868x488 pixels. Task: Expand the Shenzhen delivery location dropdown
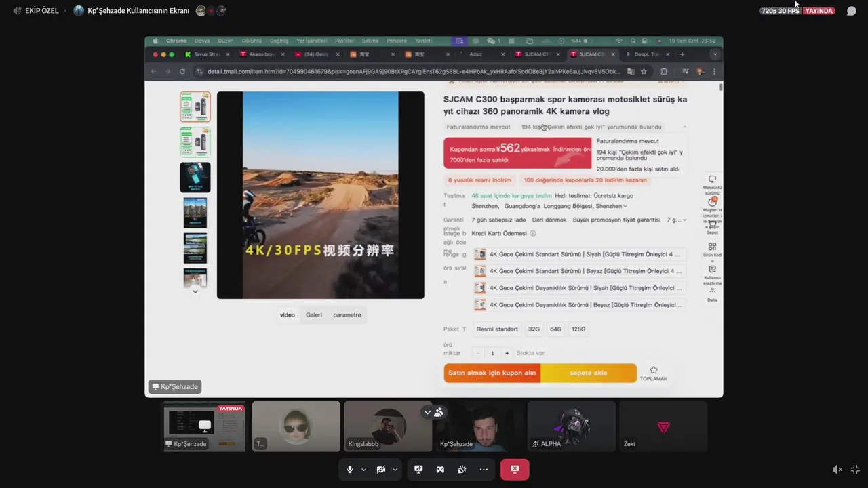(x=625, y=206)
